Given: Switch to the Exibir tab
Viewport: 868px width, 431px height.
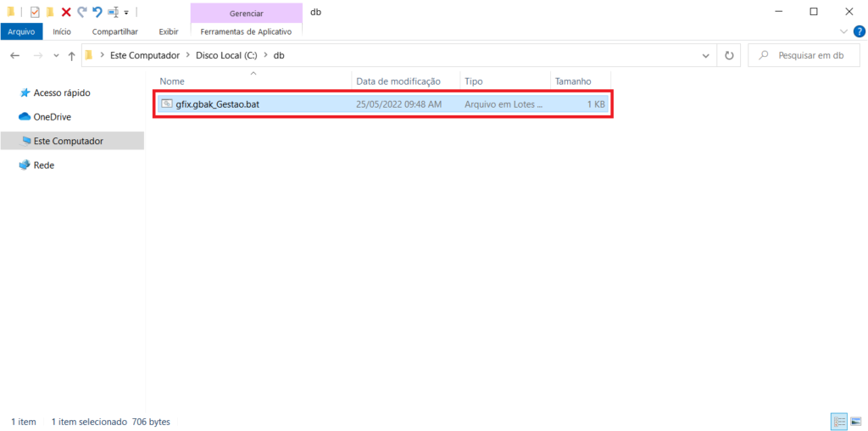Looking at the screenshot, I should point(168,31).
